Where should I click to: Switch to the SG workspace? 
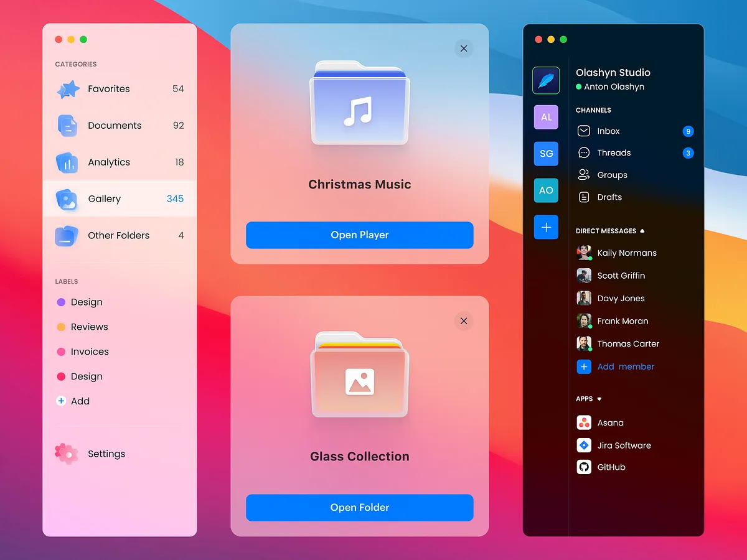[x=546, y=154]
